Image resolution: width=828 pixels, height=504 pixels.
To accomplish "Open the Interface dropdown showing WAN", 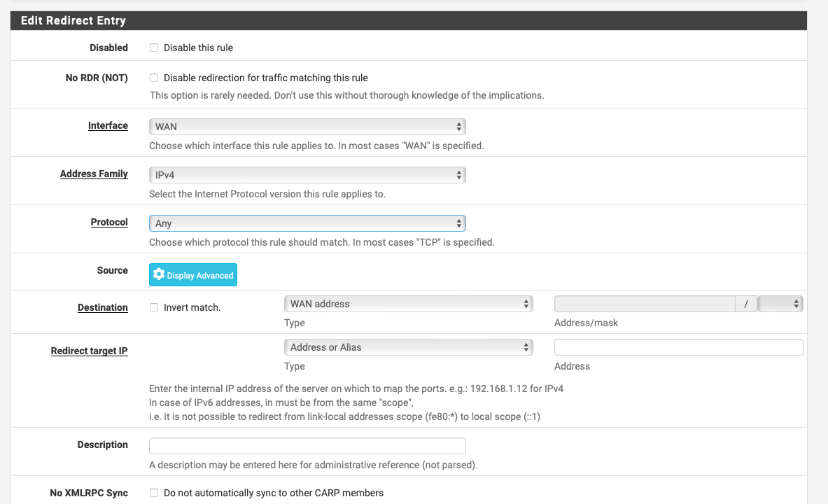I will tap(307, 127).
